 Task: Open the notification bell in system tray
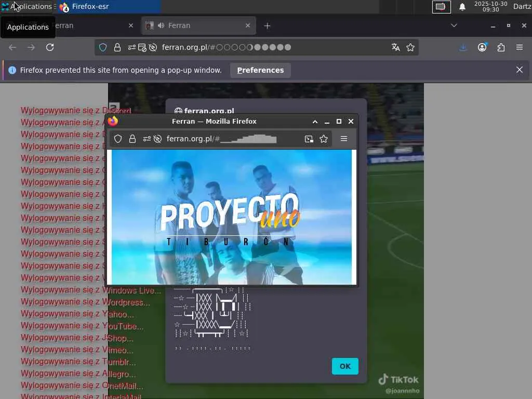(462, 7)
